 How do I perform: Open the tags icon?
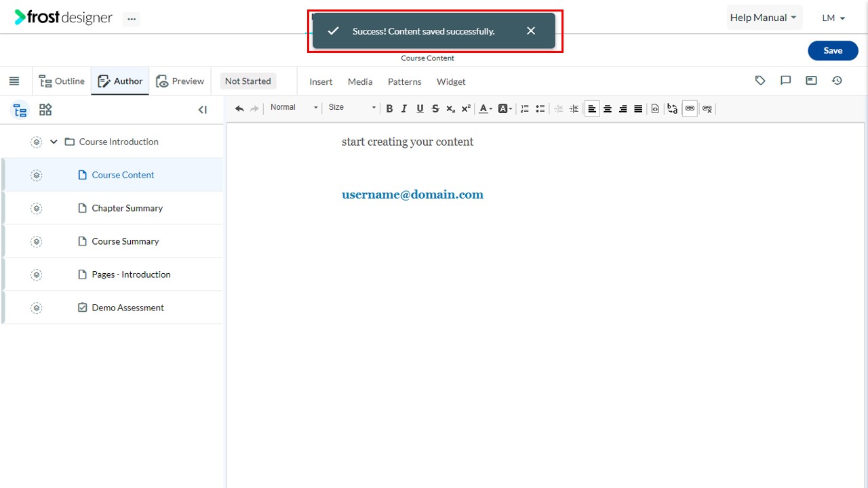(760, 81)
